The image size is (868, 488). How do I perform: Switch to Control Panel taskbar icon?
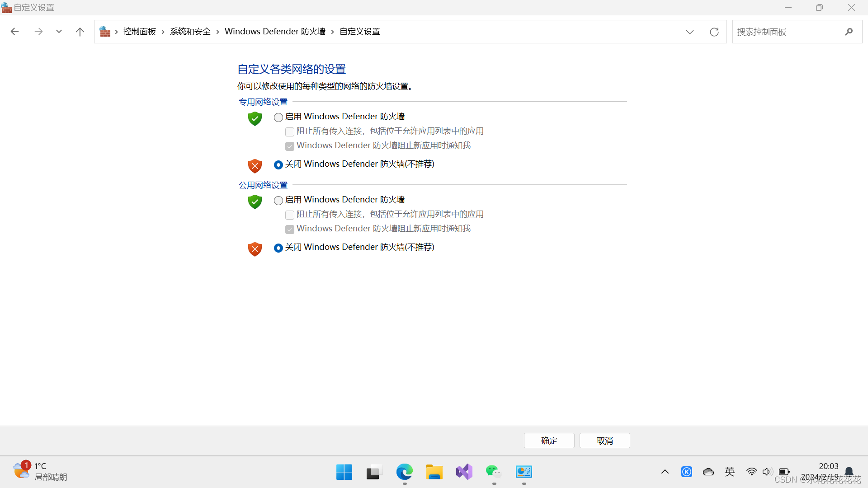524,472
